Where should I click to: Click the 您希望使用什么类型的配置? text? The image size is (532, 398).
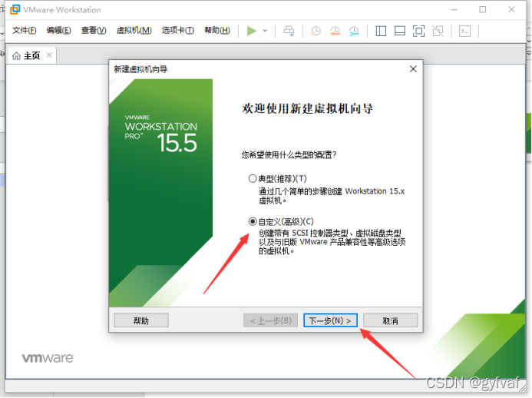pos(289,155)
